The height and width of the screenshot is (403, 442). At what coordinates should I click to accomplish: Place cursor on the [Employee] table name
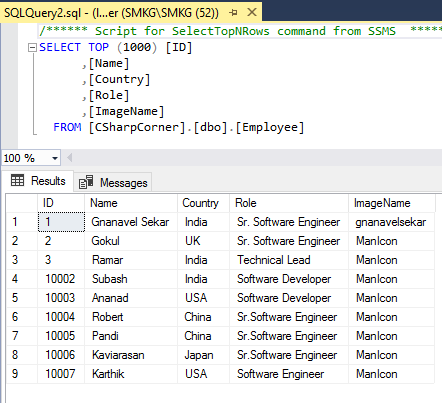[270, 127]
